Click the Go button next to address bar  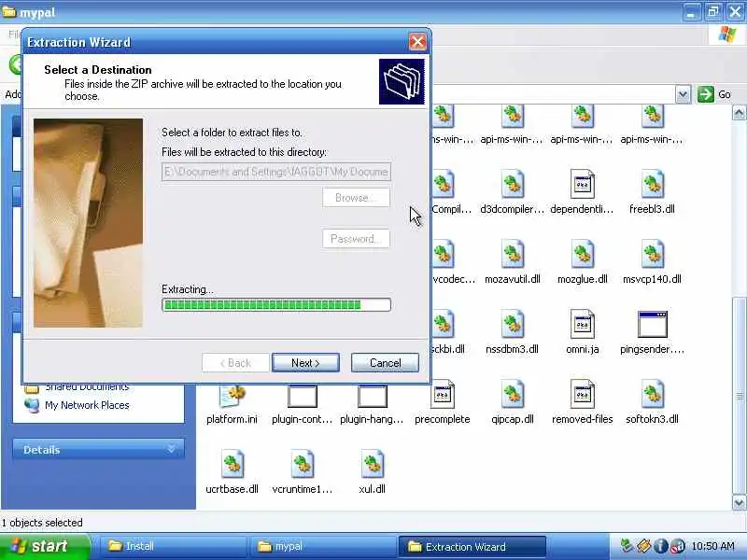(714, 94)
